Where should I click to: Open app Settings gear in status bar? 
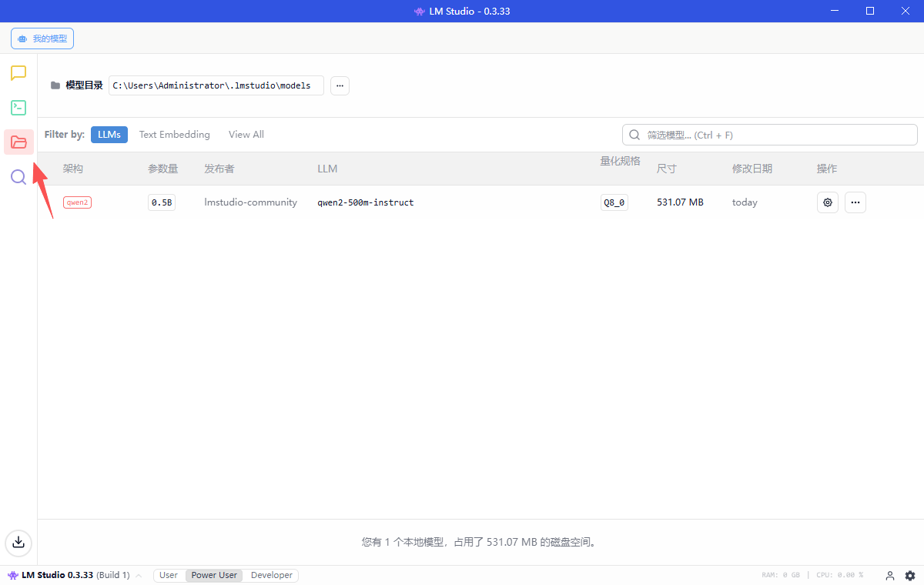909,575
